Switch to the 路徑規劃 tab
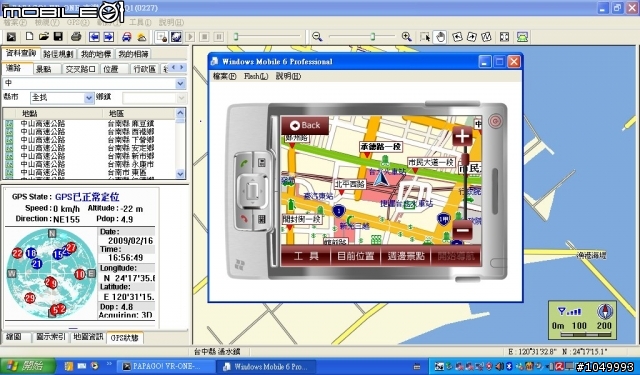The height and width of the screenshot is (375, 640). click(x=58, y=54)
